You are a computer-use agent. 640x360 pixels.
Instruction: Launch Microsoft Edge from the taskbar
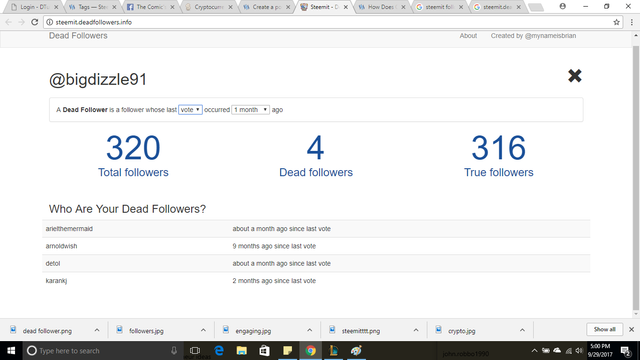pos(219,351)
